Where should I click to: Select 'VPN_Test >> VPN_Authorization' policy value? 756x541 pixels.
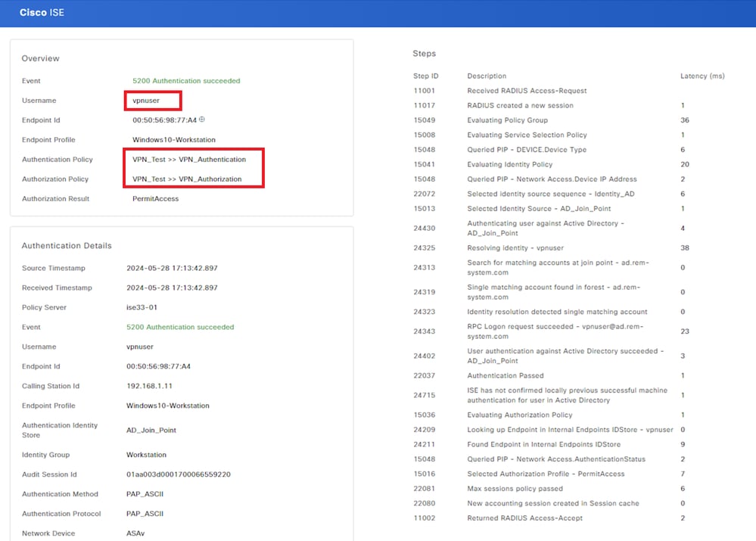click(x=187, y=179)
